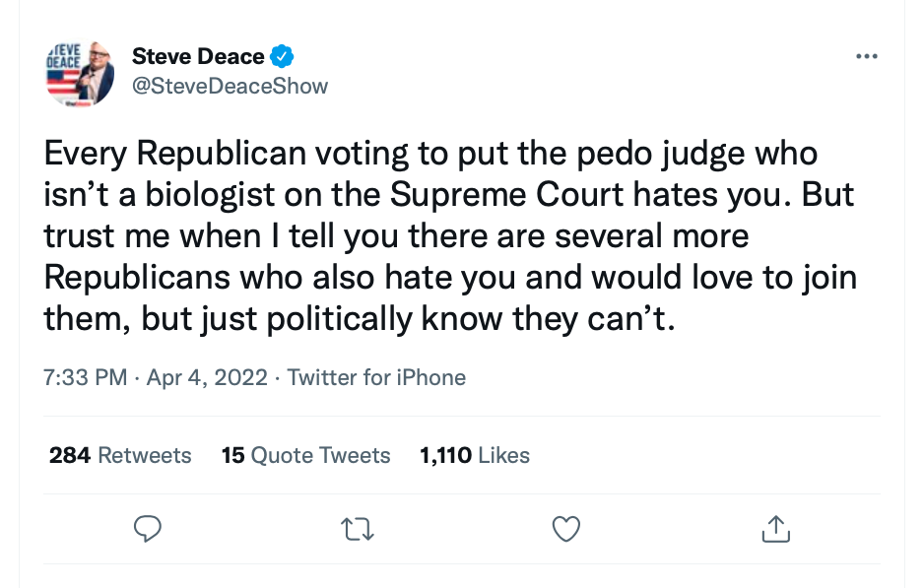Screen dimensions: 924x588
Task: Click the Apr 4, 2022 date
Action: tap(207, 377)
